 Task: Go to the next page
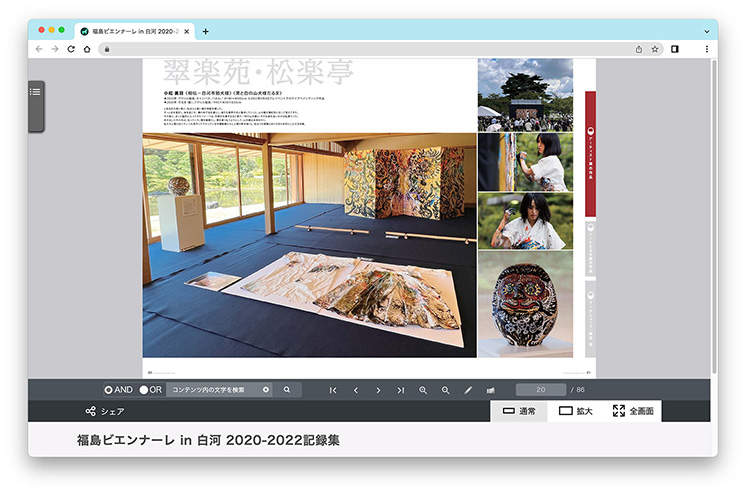pyautogui.click(x=378, y=390)
